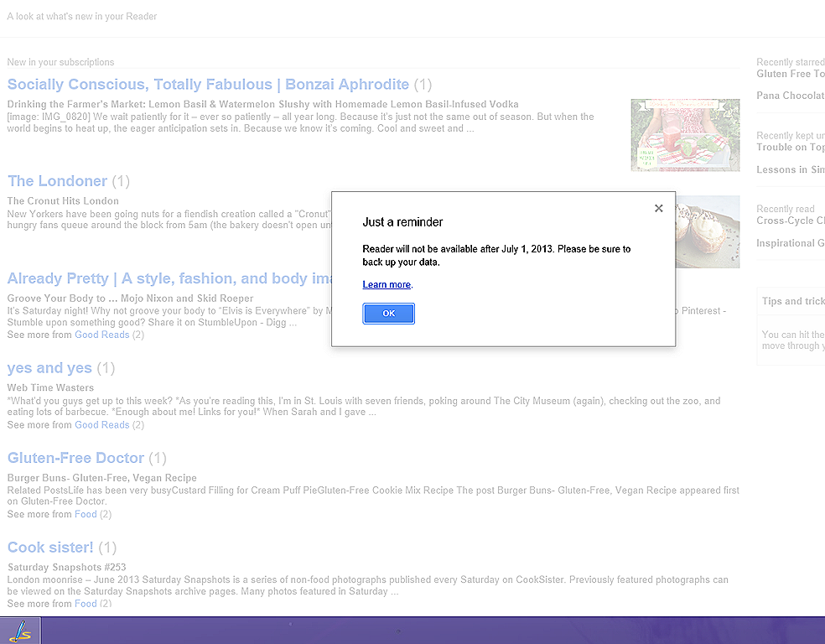
Task: Select the Recently kept unread sidebar heading
Action: pyautogui.click(x=791, y=135)
